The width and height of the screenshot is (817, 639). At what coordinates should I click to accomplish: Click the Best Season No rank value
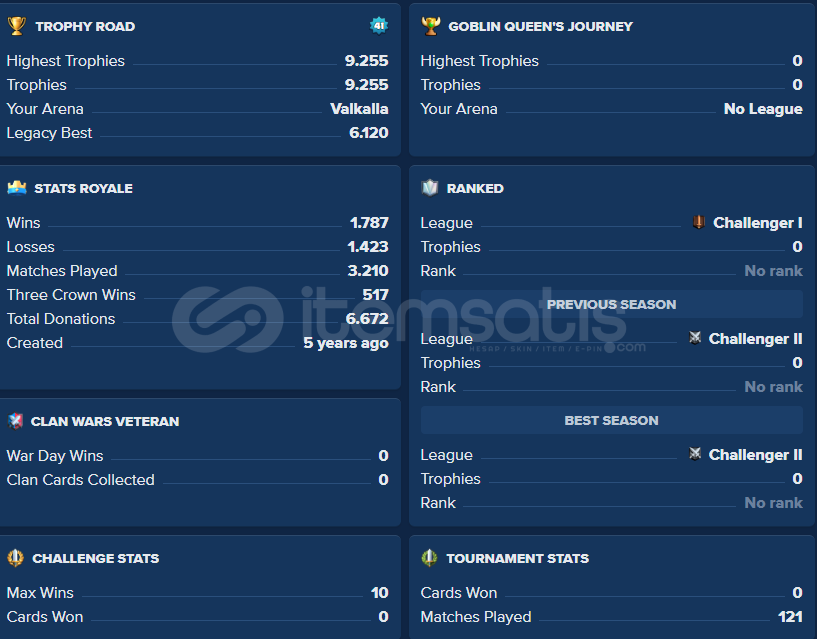[773, 503]
